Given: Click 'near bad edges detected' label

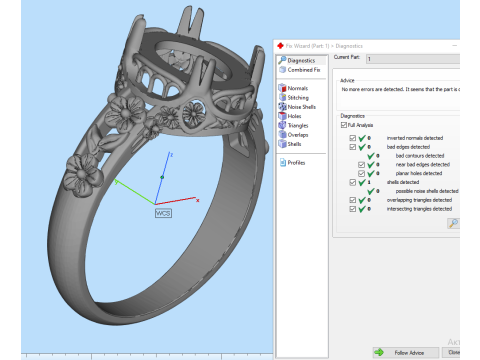Looking at the screenshot, I should coord(423,165).
